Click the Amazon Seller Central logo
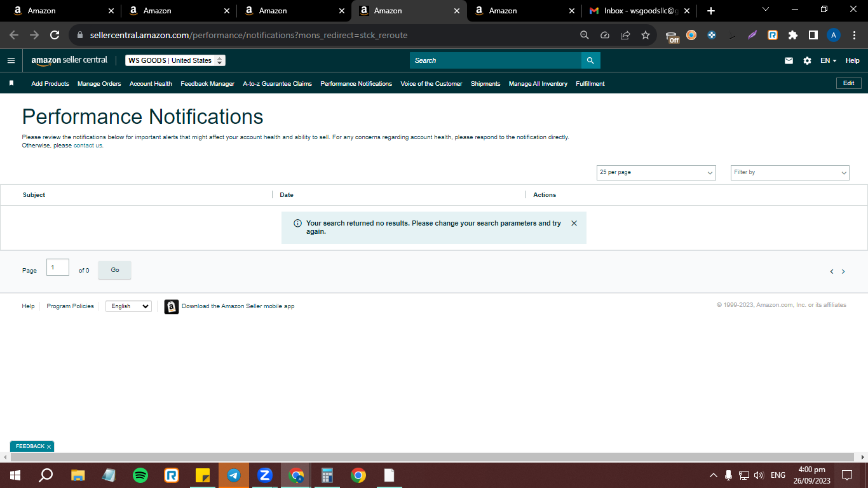The width and height of the screenshot is (868, 488). (x=69, y=60)
